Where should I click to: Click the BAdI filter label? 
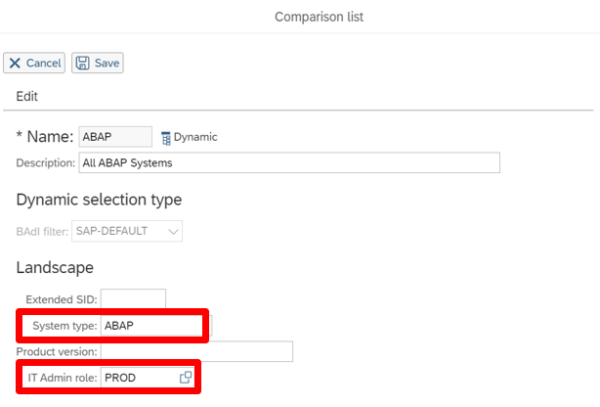42,231
